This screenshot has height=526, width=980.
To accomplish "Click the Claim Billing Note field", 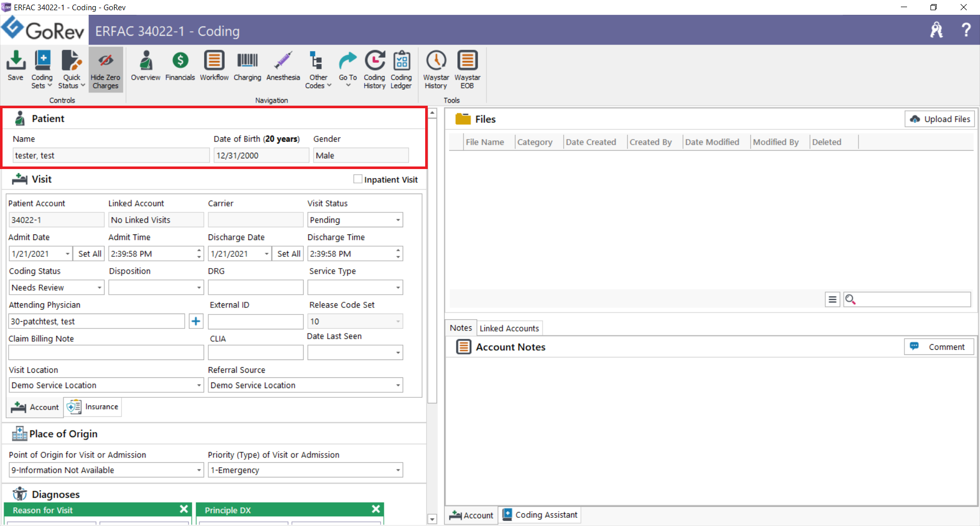I will 106,352.
